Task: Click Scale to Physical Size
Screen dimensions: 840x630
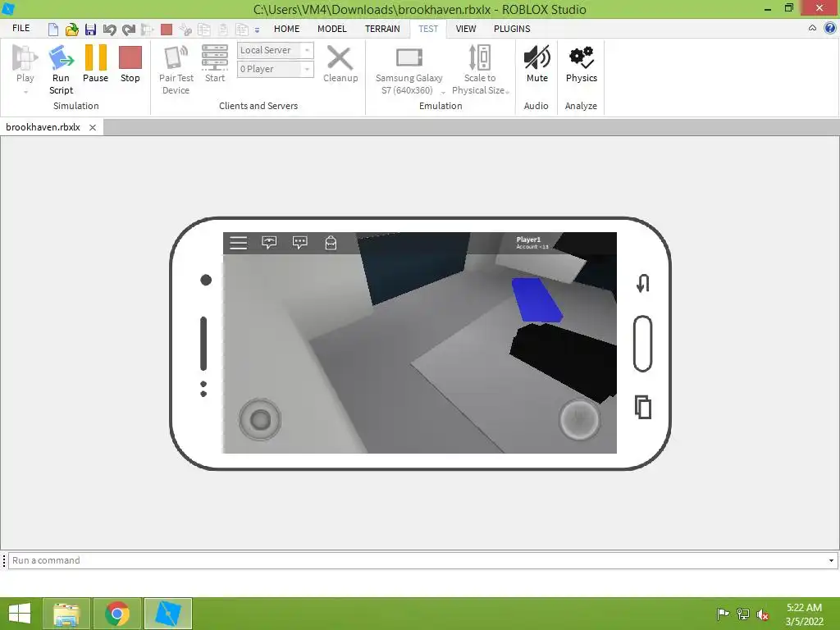Action: coord(480,70)
